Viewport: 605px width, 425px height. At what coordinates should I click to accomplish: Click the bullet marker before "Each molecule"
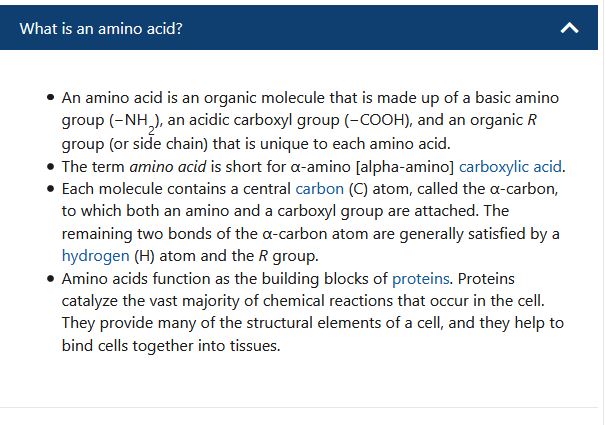click(x=50, y=189)
